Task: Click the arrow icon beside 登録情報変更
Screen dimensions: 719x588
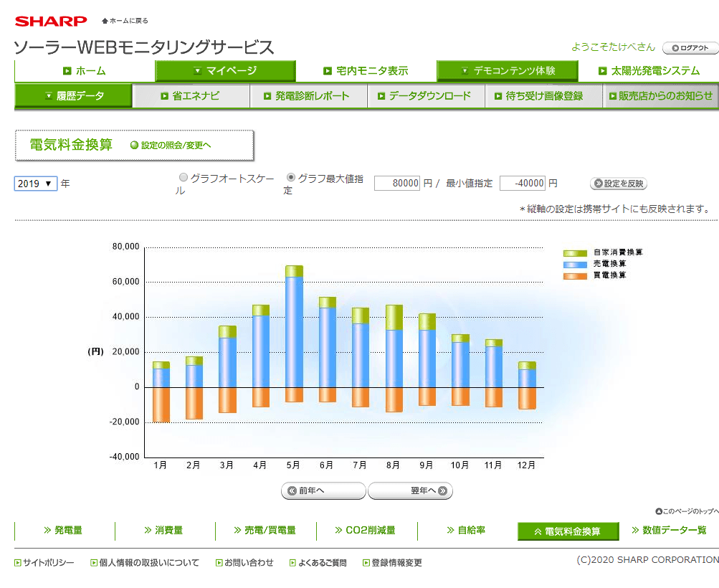Action: pyautogui.click(x=366, y=563)
